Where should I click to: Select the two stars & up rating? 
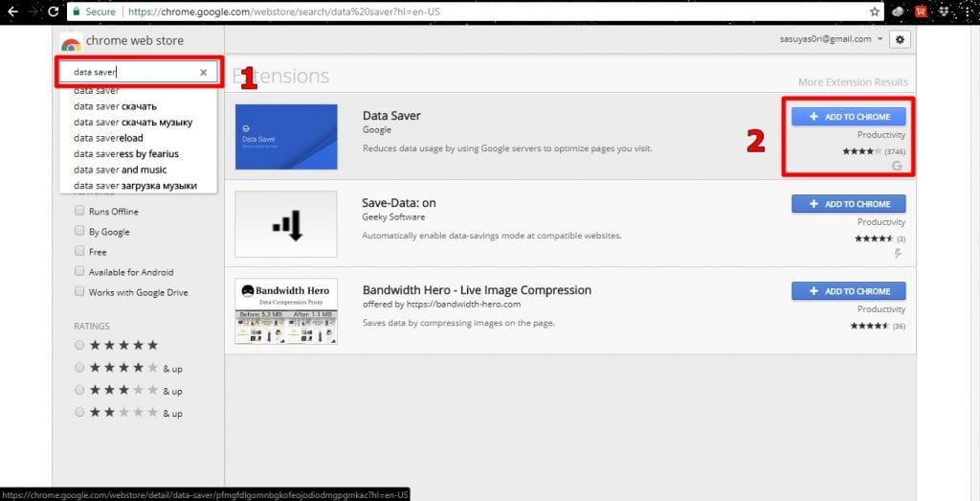pyautogui.click(x=79, y=412)
